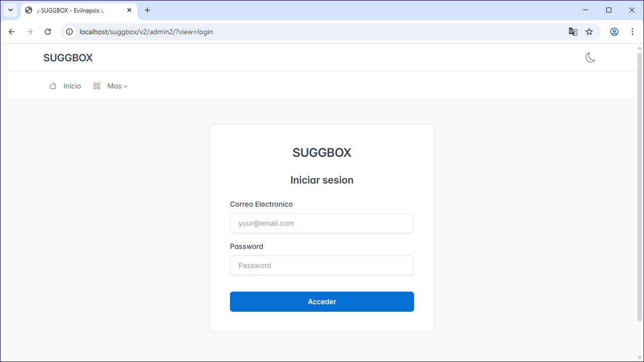Screen dimensions: 644x362
Task: Open the Inicio menu link
Action: (65, 86)
